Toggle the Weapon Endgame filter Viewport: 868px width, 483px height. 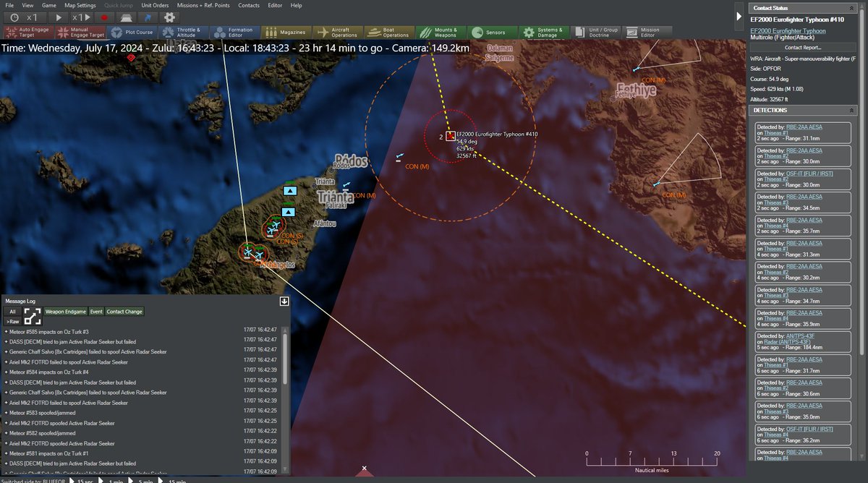tap(65, 312)
